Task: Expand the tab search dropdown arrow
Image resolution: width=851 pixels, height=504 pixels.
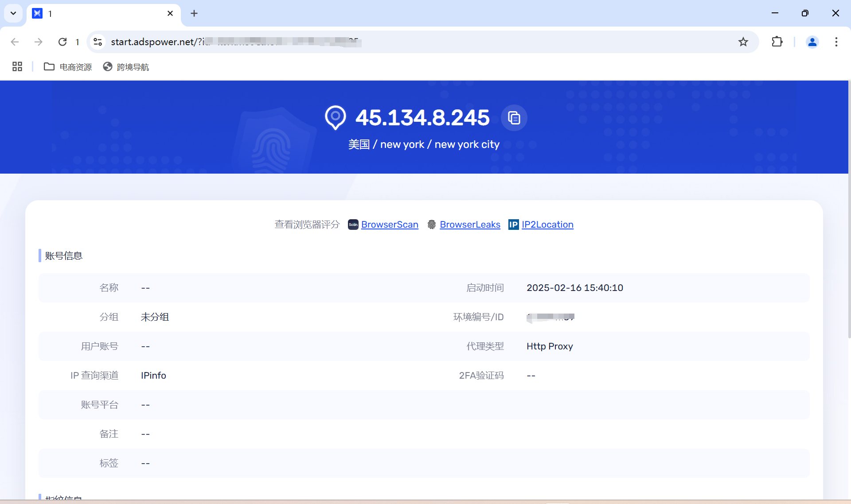Action: tap(13, 13)
